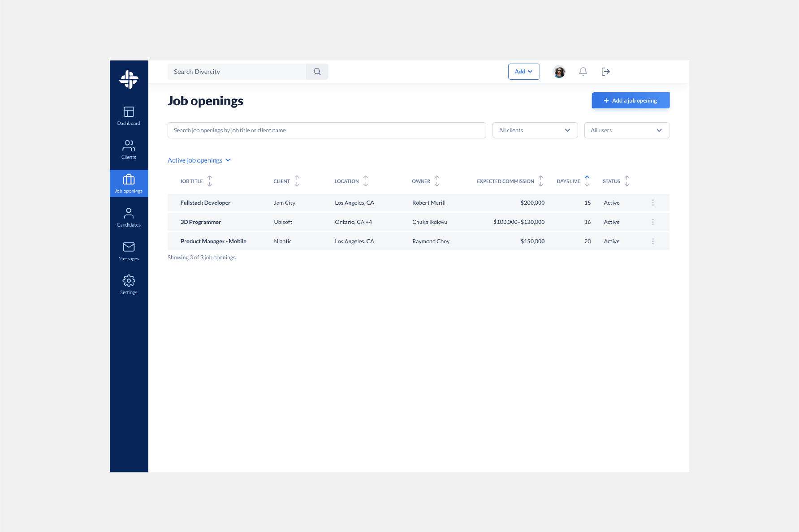The image size is (799, 532).
Task: Click the log out icon
Action: [x=606, y=72]
